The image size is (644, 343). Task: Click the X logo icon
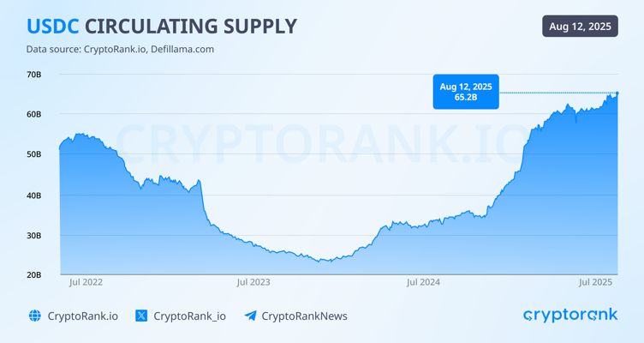141,316
